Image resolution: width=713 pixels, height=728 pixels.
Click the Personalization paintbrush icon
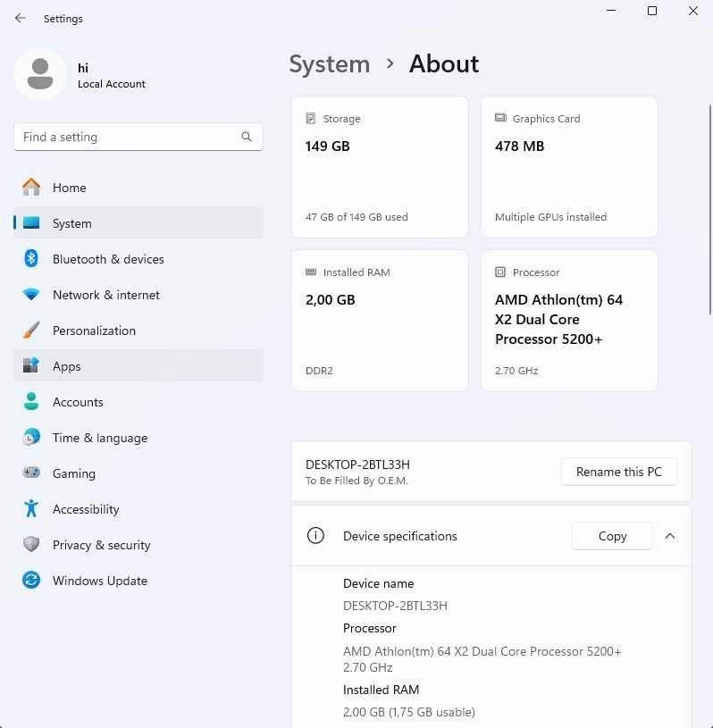(x=31, y=331)
